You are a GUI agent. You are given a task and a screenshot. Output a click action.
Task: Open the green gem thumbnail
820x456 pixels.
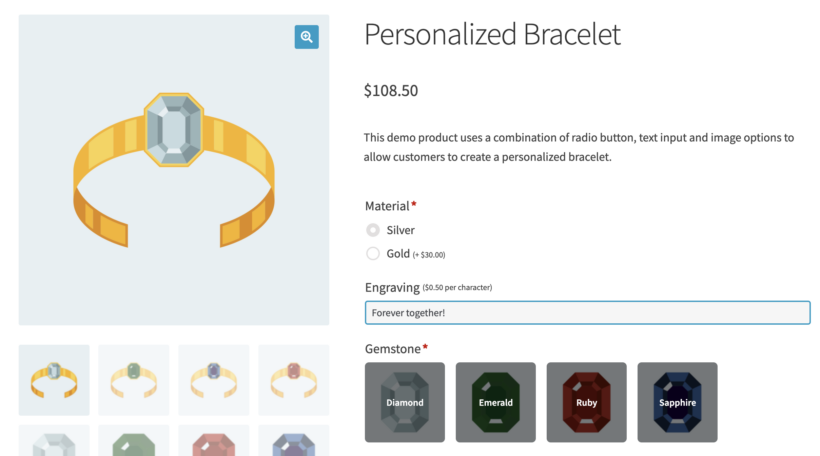pos(134,440)
